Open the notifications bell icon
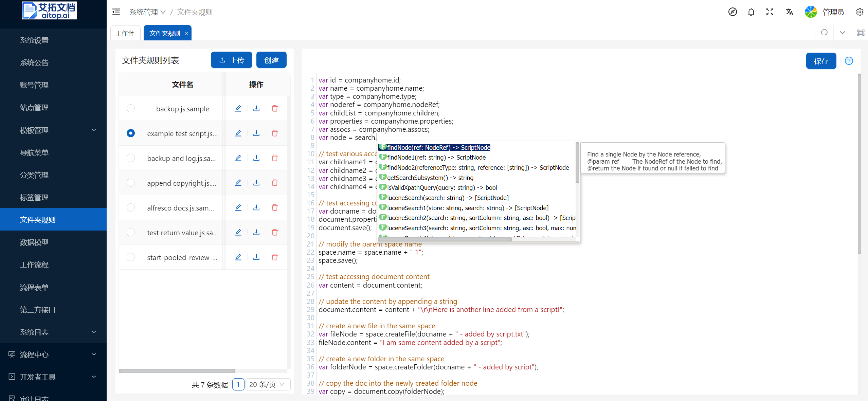Screen dimensions: 868x401 751,12
